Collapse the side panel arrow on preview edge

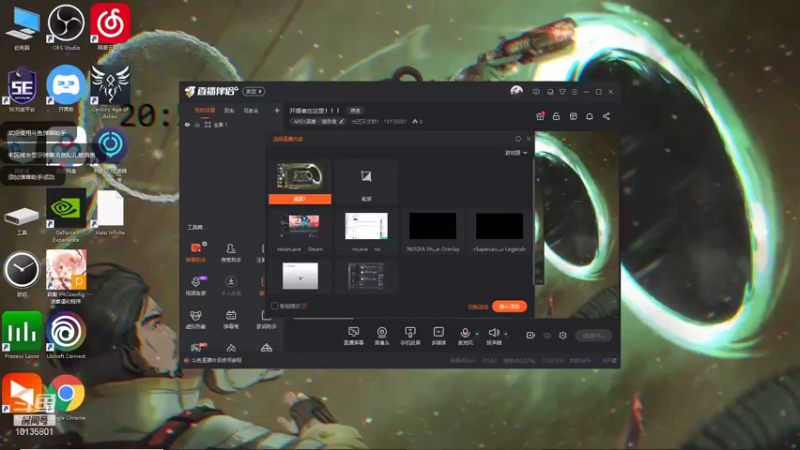point(538,180)
